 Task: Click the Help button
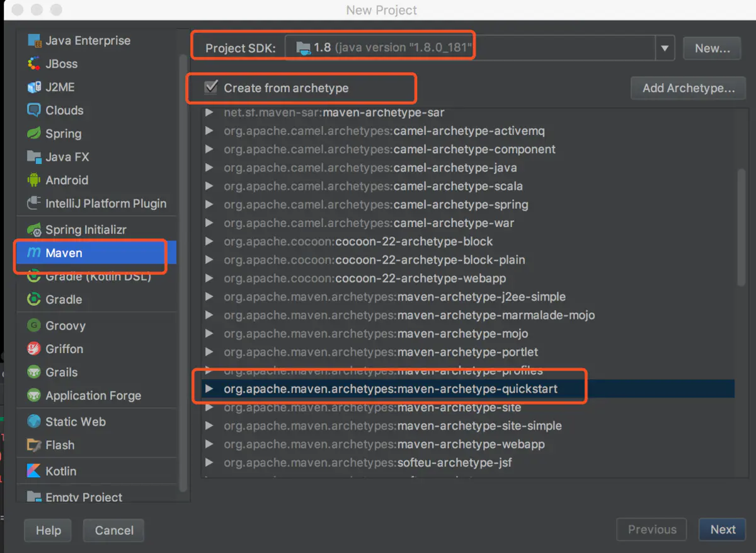pyautogui.click(x=48, y=530)
